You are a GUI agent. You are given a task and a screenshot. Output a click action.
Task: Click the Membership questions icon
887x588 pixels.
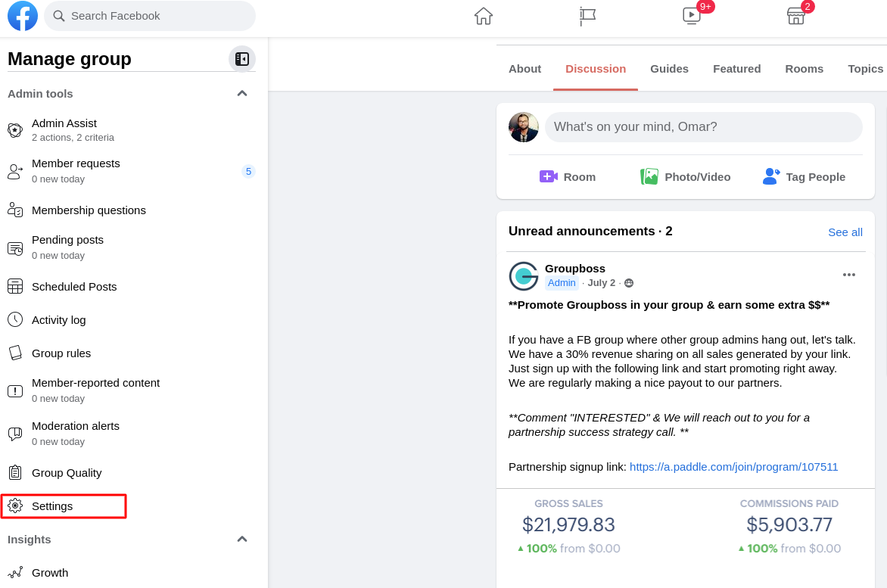[x=15, y=210]
